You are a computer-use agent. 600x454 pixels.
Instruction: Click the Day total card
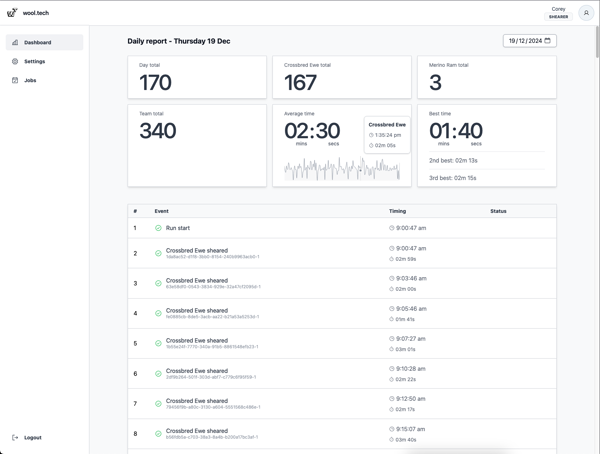[x=197, y=77]
